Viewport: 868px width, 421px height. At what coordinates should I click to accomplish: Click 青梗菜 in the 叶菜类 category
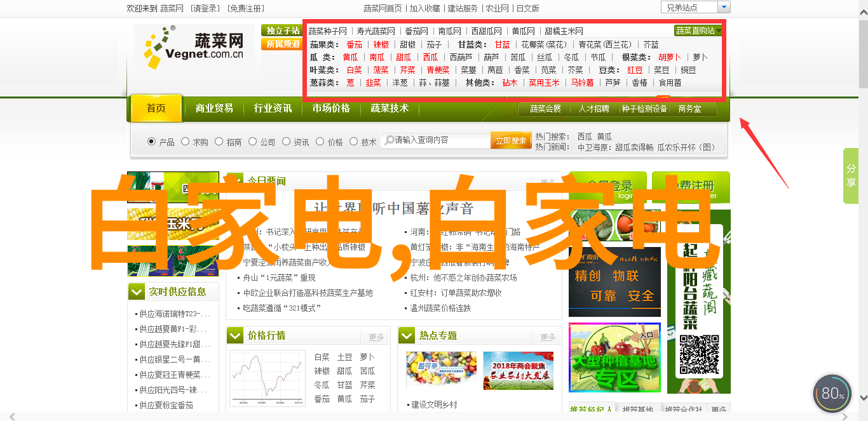click(438, 70)
